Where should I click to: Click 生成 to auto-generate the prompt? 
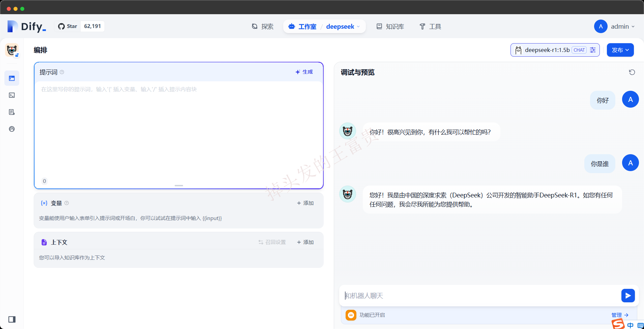point(304,72)
